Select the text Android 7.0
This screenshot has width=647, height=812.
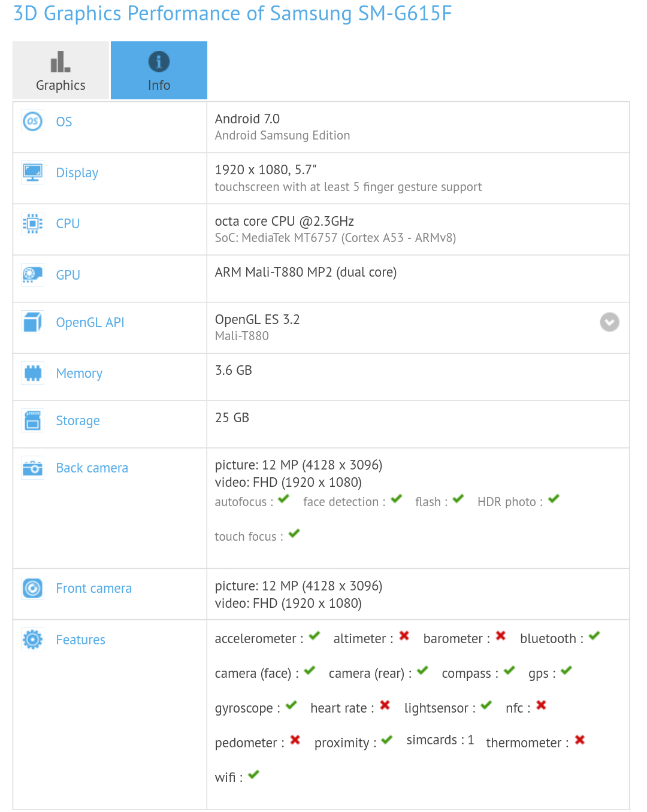point(247,119)
